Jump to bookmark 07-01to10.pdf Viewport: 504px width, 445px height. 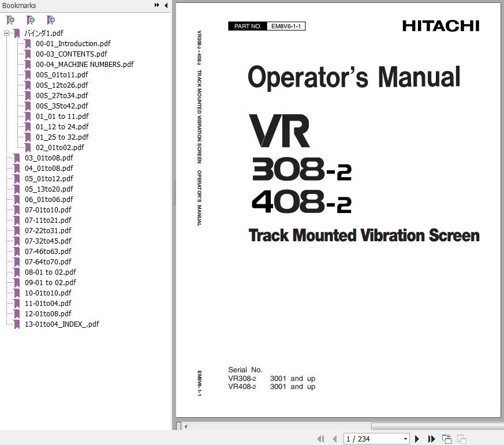(x=48, y=210)
